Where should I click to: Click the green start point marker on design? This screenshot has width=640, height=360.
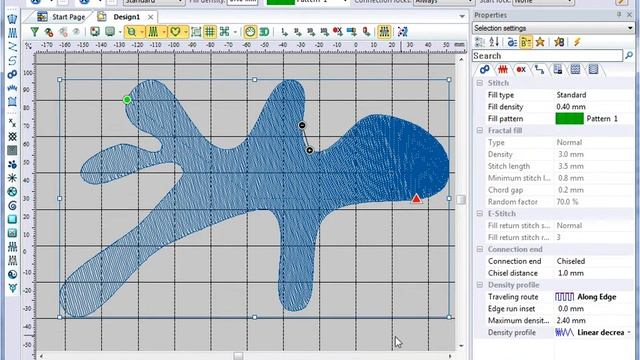coord(127,100)
